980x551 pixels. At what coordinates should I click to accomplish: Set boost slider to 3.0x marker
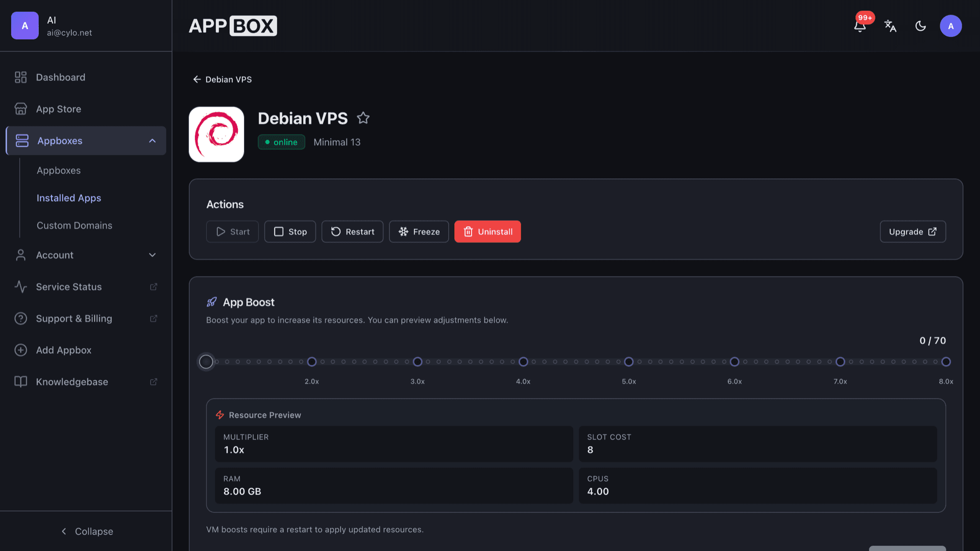[418, 362]
